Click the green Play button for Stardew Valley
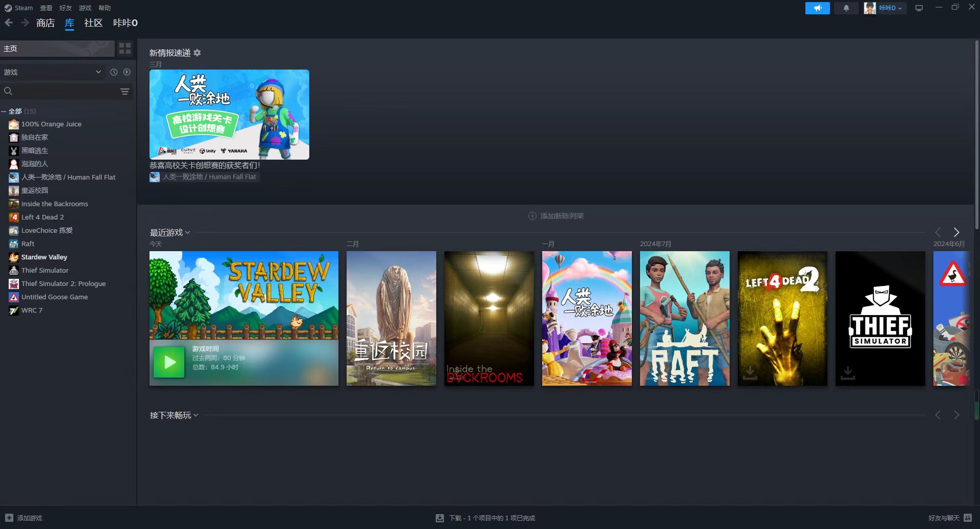The width and height of the screenshot is (980, 529). pyautogui.click(x=169, y=362)
